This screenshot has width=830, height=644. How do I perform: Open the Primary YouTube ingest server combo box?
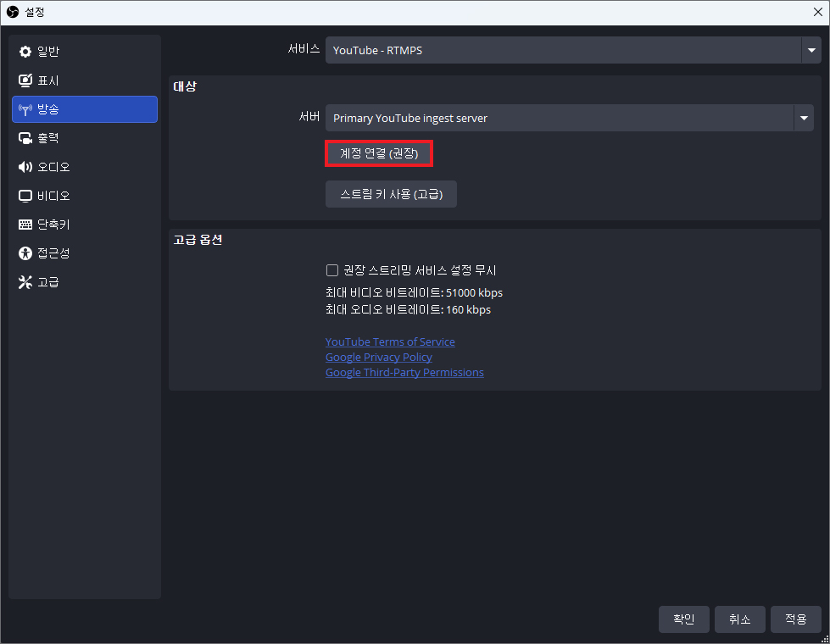click(560, 118)
